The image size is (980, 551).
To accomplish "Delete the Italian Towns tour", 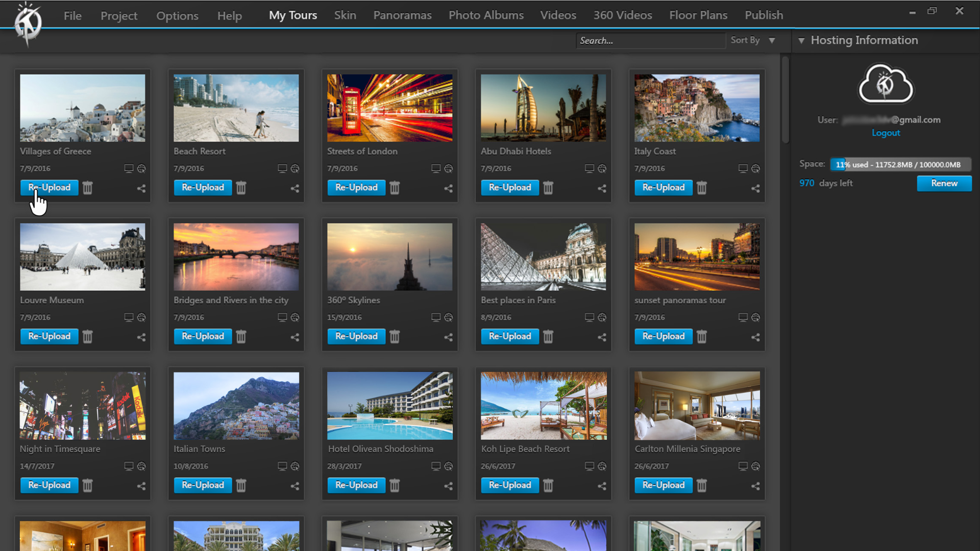I will pos(241,486).
